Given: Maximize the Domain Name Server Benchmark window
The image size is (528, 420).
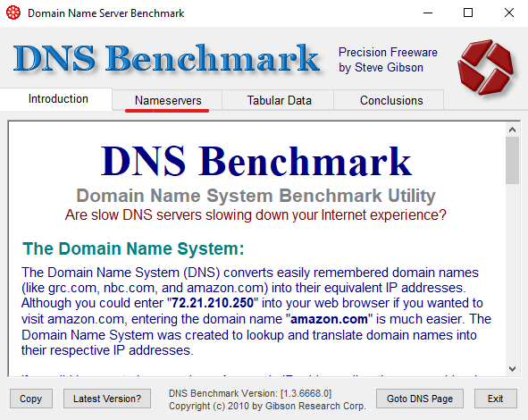Looking at the screenshot, I should coord(468,13).
